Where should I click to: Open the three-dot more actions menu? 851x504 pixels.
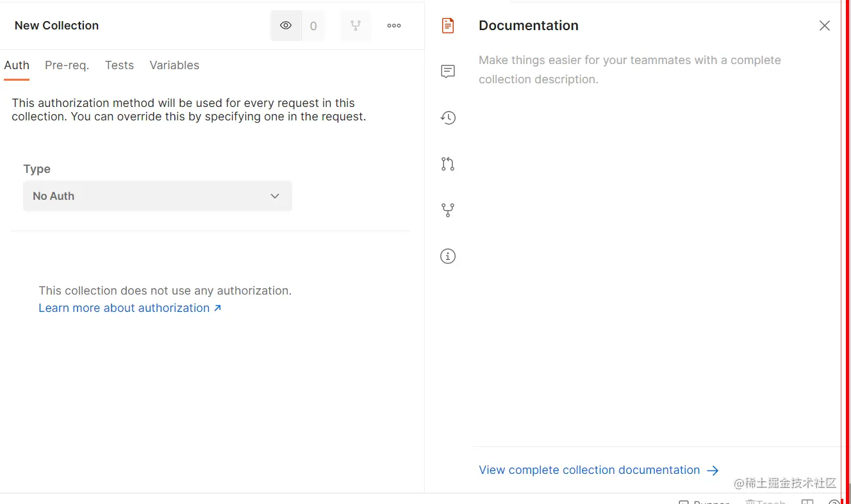tap(394, 26)
